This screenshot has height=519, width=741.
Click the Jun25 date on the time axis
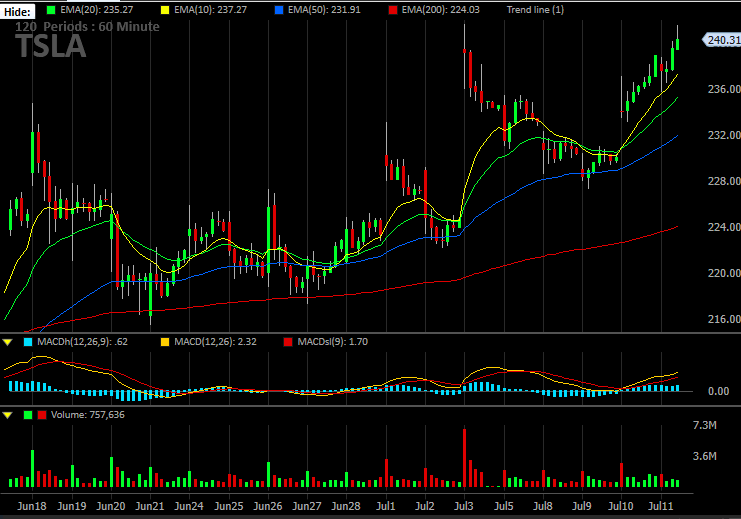click(x=229, y=506)
